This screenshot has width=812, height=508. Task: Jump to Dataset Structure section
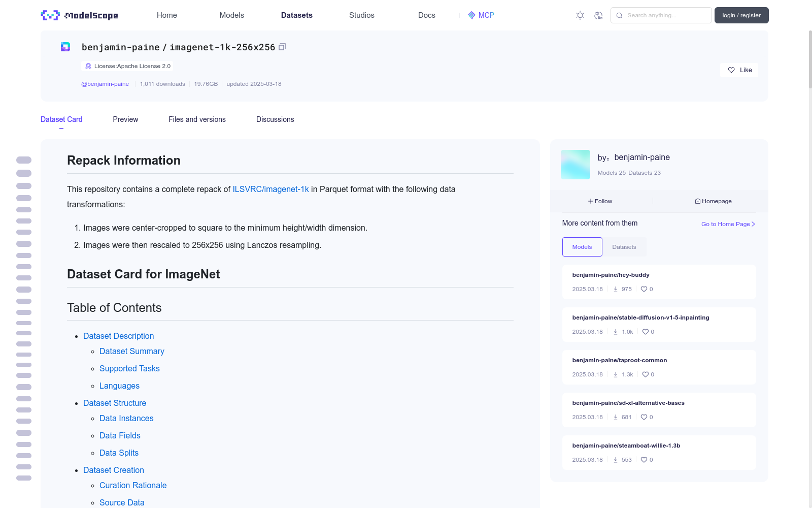(x=115, y=403)
